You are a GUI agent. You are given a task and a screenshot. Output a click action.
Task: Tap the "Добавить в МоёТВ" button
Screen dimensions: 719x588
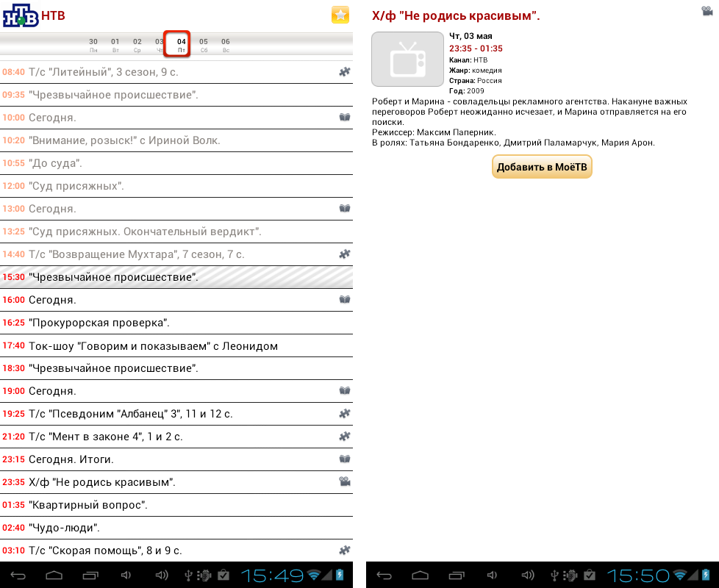[x=542, y=167]
